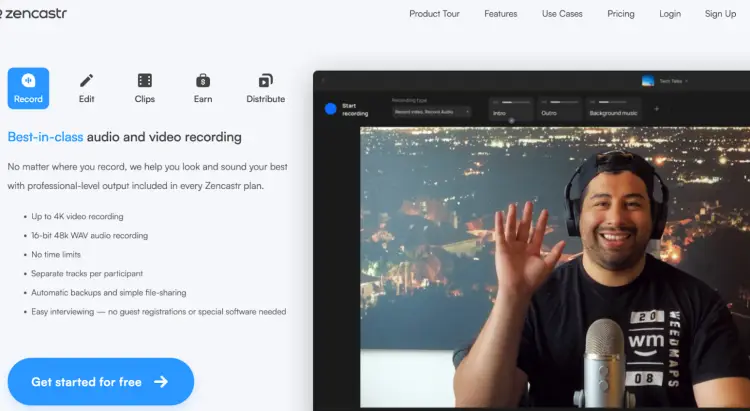View the Pricing page
The height and width of the screenshot is (411, 750).
click(x=621, y=14)
